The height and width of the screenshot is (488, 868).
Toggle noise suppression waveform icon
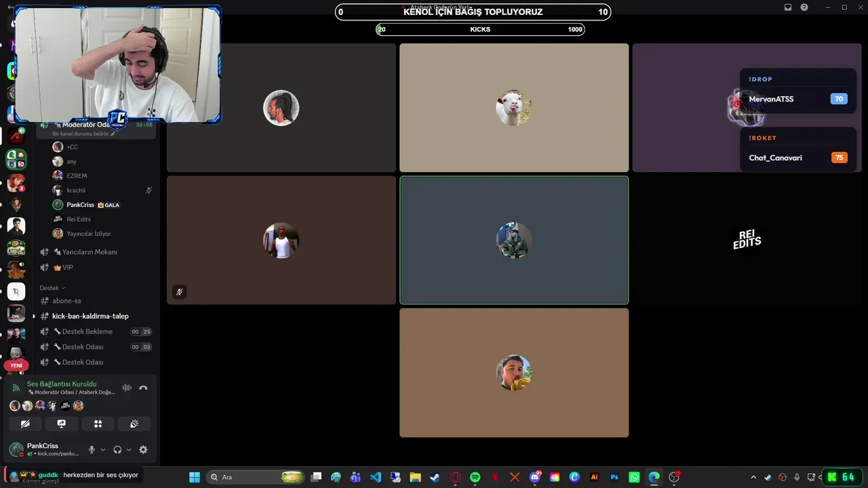127,388
